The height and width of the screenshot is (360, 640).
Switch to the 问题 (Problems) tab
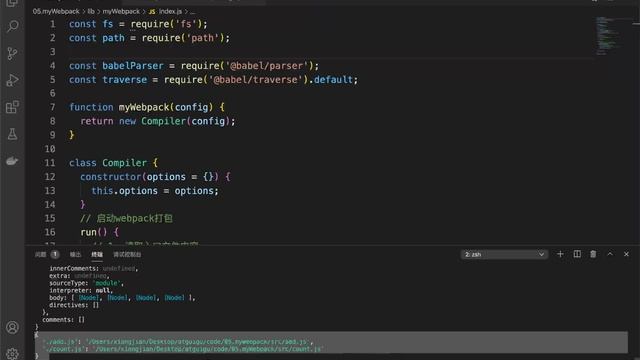(40, 254)
